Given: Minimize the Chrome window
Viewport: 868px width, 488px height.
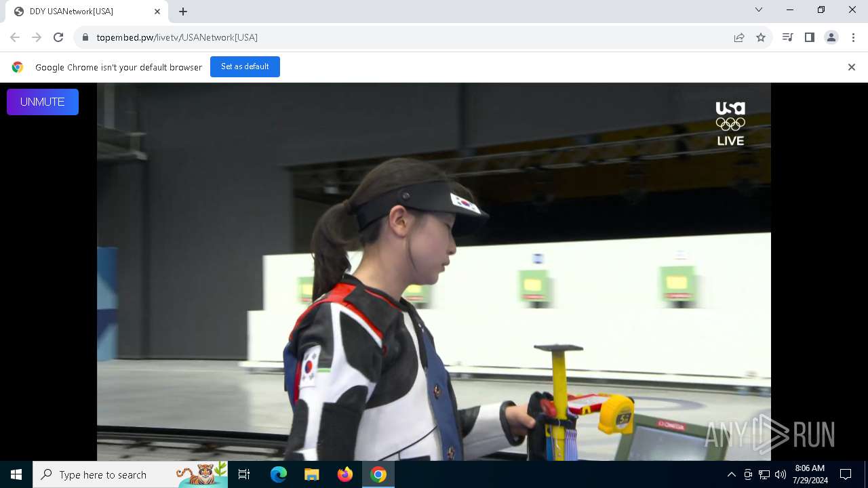Looking at the screenshot, I should tap(790, 9).
